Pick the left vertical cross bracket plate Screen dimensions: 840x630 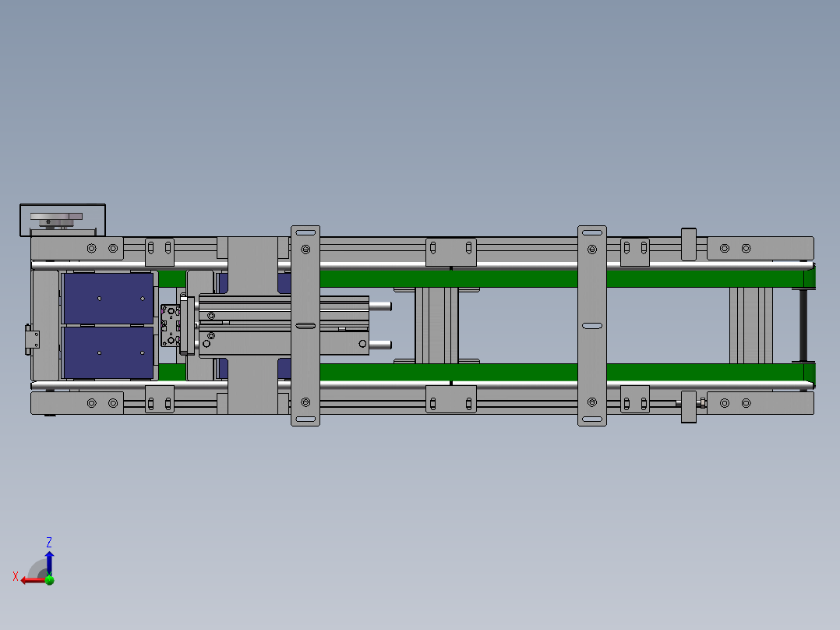[305, 325]
